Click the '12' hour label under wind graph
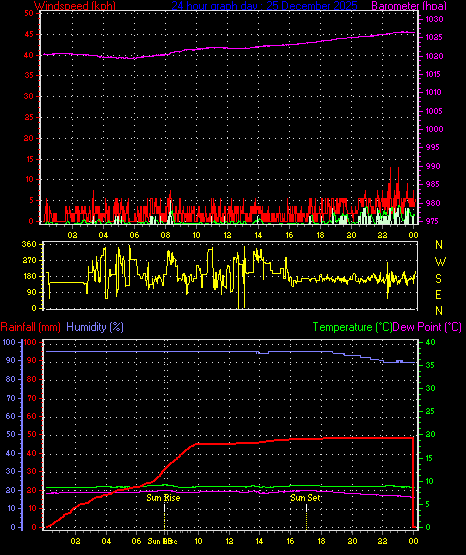Viewport: 466px width, 555px height. pyautogui.click(x=227, y=235)
